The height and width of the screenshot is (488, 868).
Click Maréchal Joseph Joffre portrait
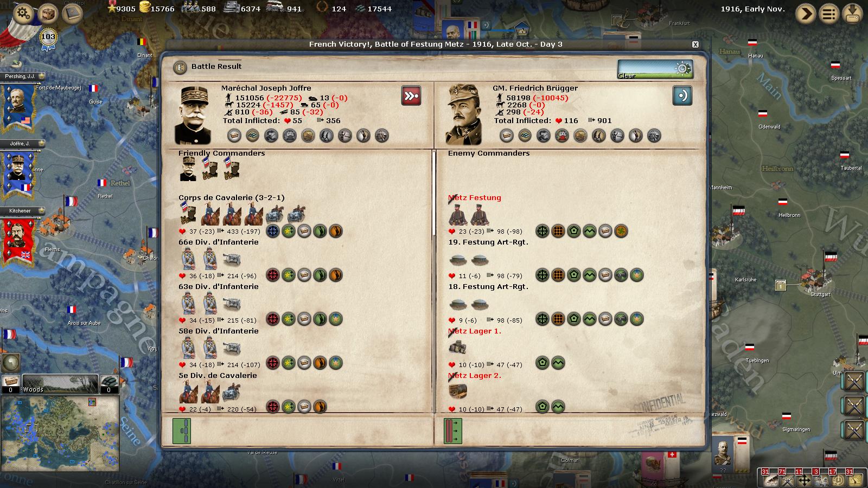tap(193, 115)
